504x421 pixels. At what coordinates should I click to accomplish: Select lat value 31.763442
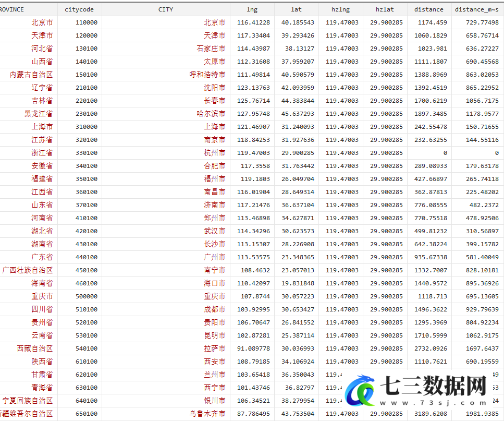(298, 166)
